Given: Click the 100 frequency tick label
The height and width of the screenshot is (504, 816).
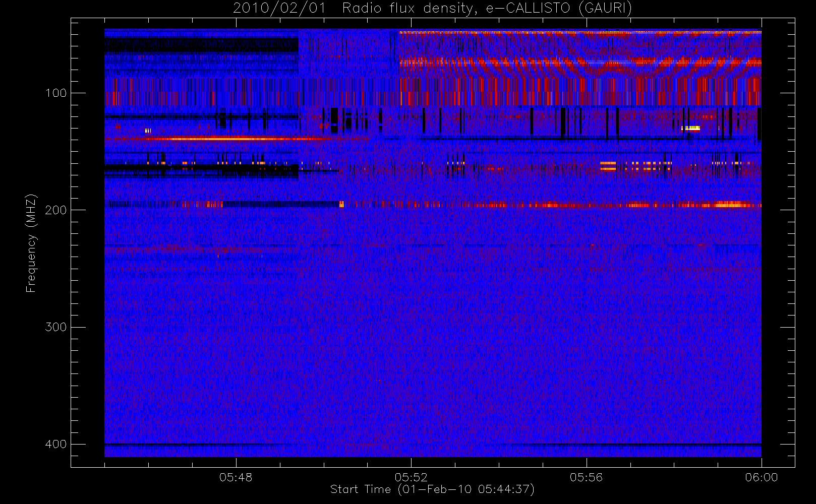Looking at the screenshot, I should (x=55, y=93).
